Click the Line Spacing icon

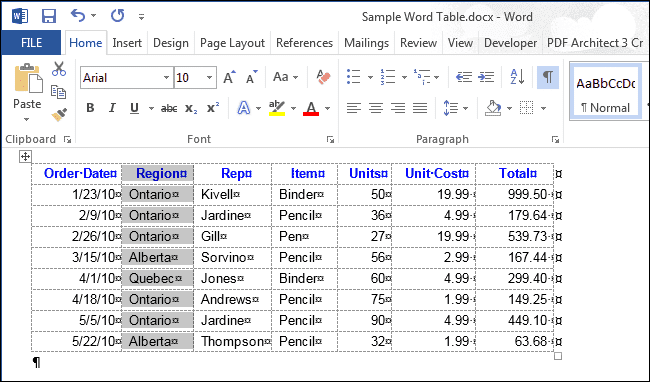click(x=450, y=109)
